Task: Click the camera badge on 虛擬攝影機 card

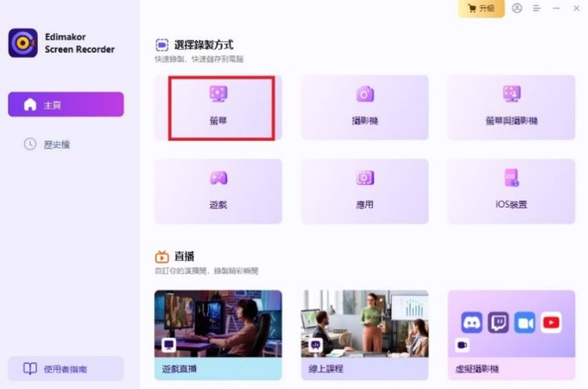Action: [462, 345]
